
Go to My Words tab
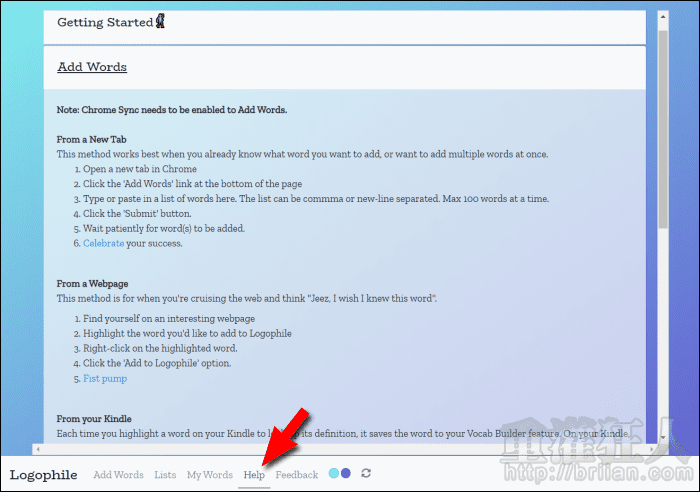(209, 475)
